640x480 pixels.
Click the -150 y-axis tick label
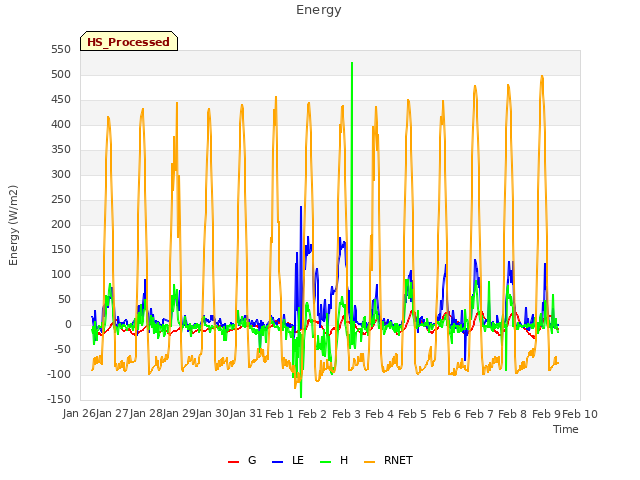pyautogui.click(x=59, y=400)
